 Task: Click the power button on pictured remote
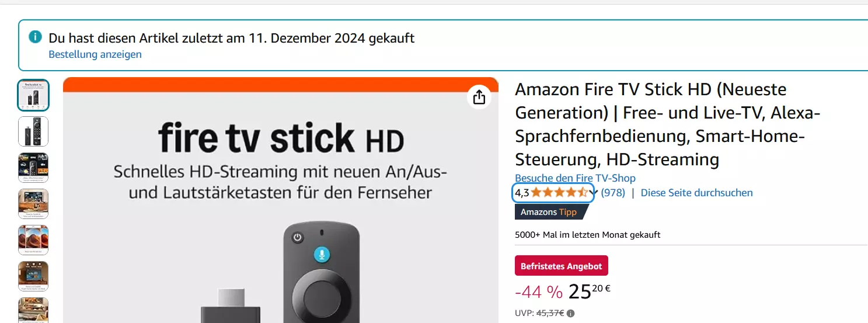[x=298, y=238]
